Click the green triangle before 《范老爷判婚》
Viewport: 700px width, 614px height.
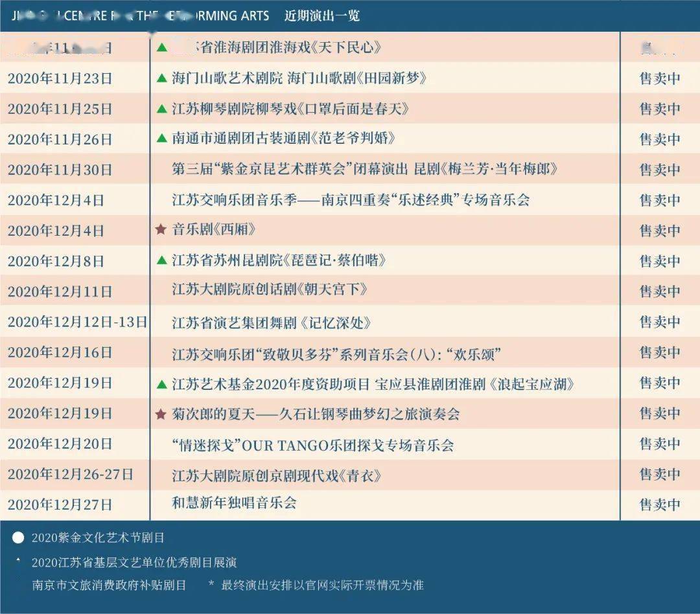(x=162, y=139)
